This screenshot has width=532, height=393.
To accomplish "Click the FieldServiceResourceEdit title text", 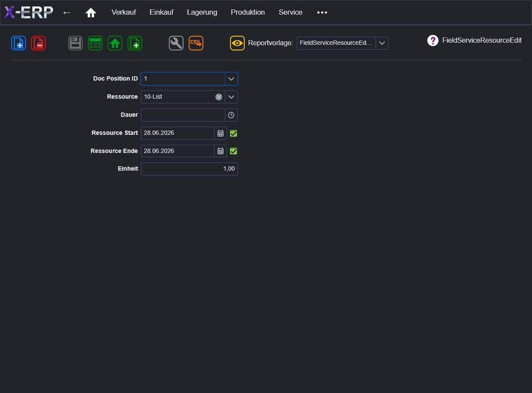I will (x=482, y=41).
